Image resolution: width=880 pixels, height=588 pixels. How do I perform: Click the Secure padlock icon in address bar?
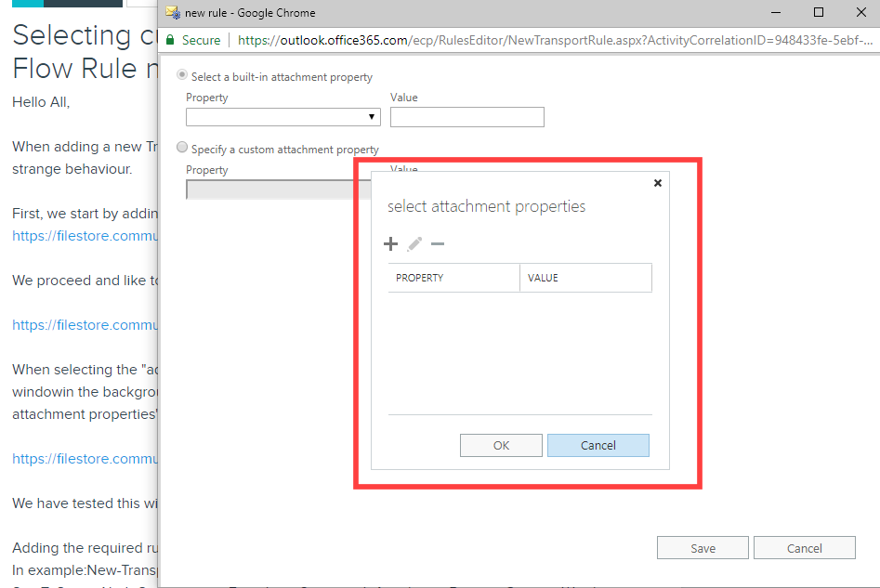pos(170,40)
